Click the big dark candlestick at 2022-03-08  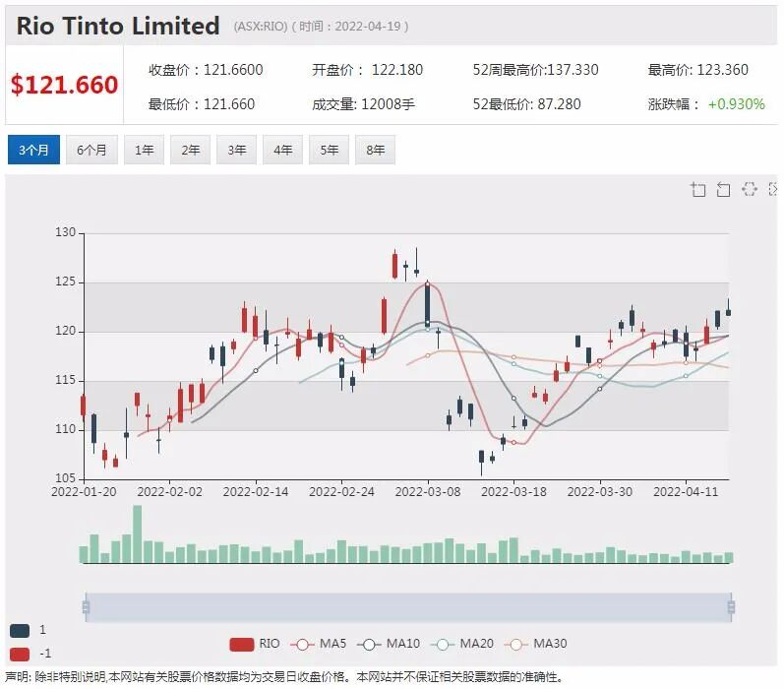tap(428, 304)
